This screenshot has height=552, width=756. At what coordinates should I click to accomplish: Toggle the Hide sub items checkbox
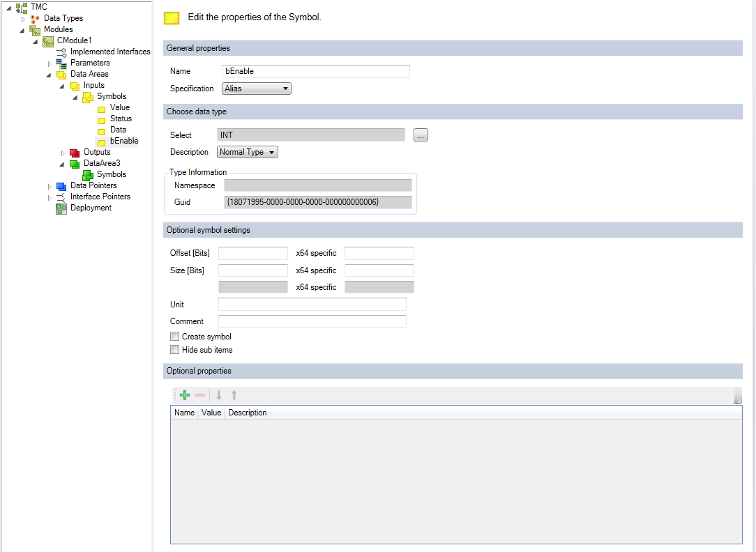point(174,350)
